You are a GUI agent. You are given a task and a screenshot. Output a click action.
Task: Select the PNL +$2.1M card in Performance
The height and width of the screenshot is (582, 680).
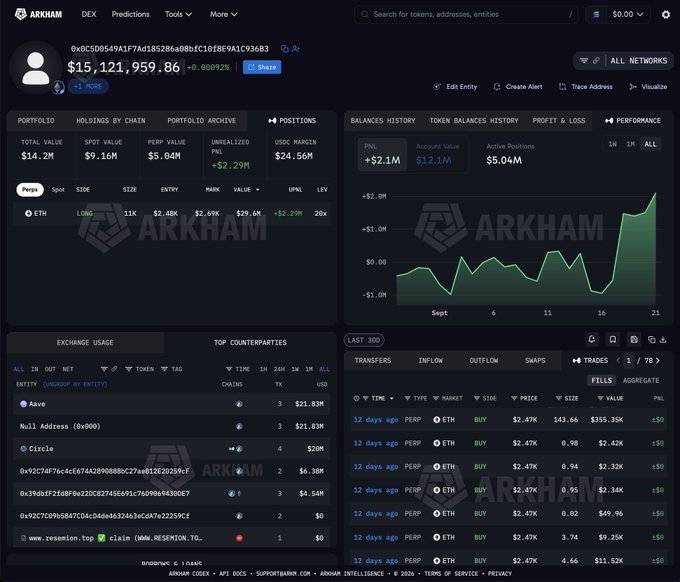tap(382, 154)
